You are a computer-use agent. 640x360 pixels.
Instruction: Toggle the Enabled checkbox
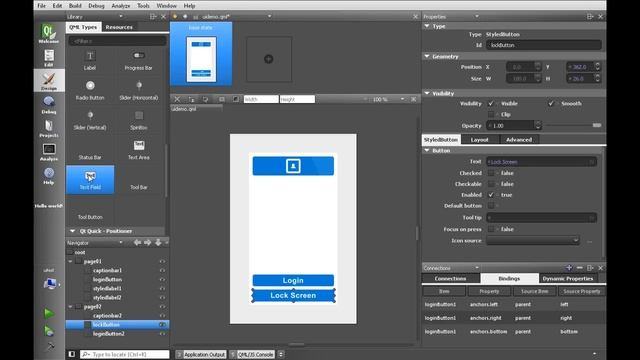[491, 195]
